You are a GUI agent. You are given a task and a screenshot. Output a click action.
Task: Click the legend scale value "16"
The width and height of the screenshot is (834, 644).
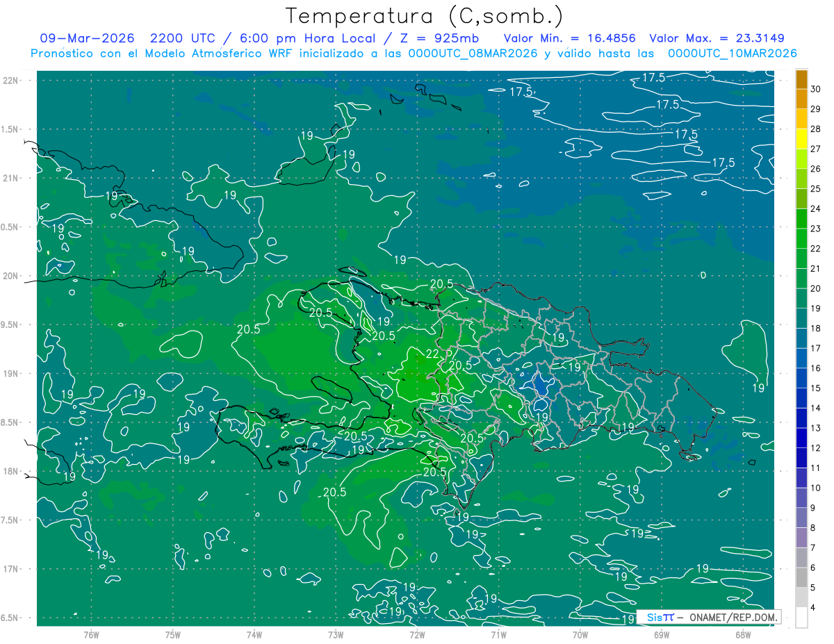tap(816, 368)
